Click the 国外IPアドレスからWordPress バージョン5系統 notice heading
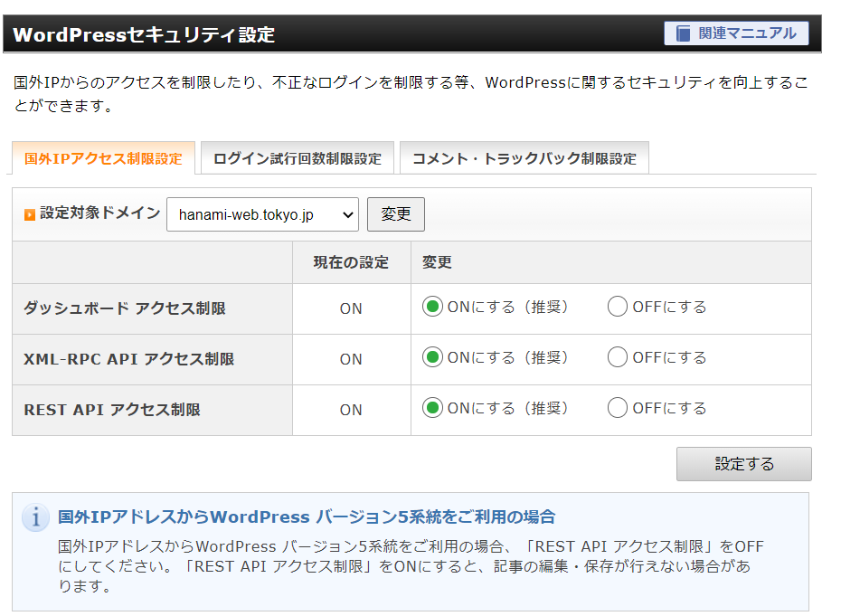This screenshot has width=841, height=616. 307,516
